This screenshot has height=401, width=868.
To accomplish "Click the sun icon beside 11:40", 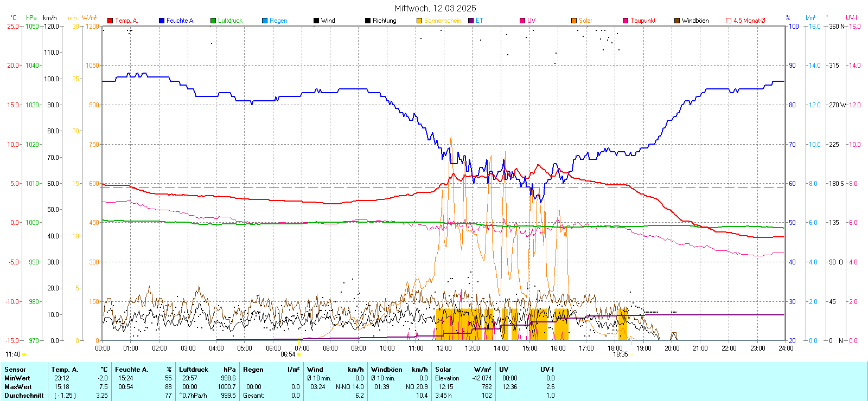I will (x=24, y=354).
